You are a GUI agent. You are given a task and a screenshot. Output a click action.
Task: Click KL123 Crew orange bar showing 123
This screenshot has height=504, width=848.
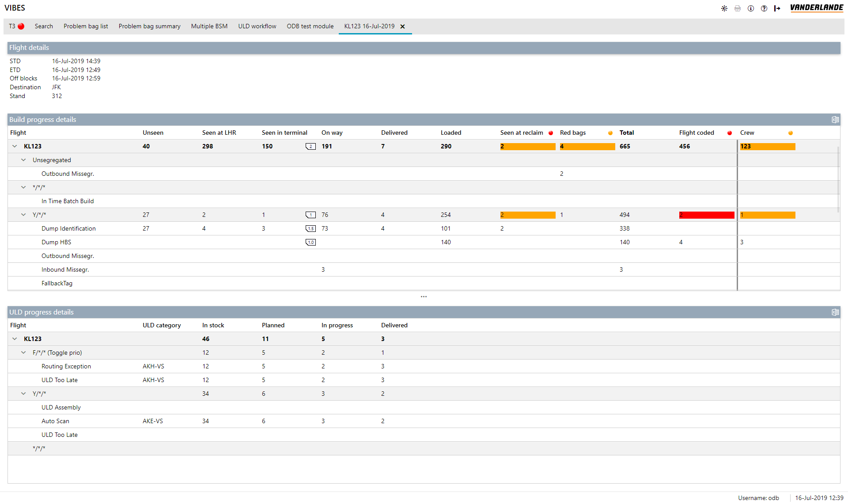[768, 146]
